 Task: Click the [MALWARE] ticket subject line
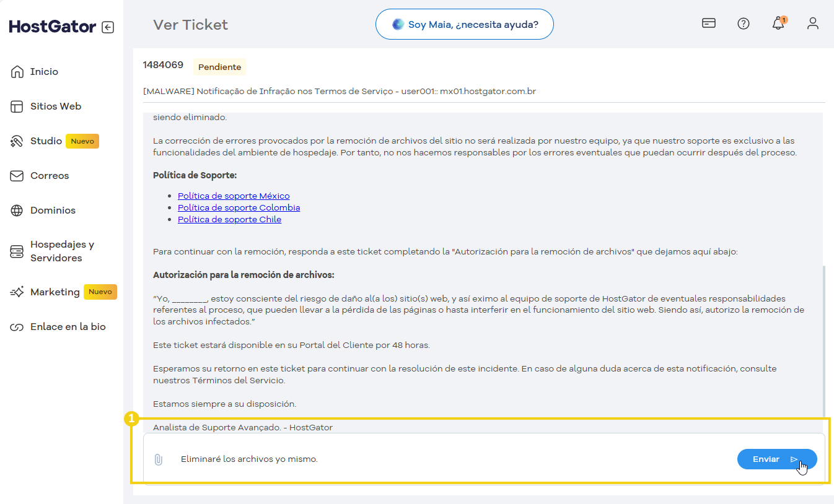pos(339,92)
